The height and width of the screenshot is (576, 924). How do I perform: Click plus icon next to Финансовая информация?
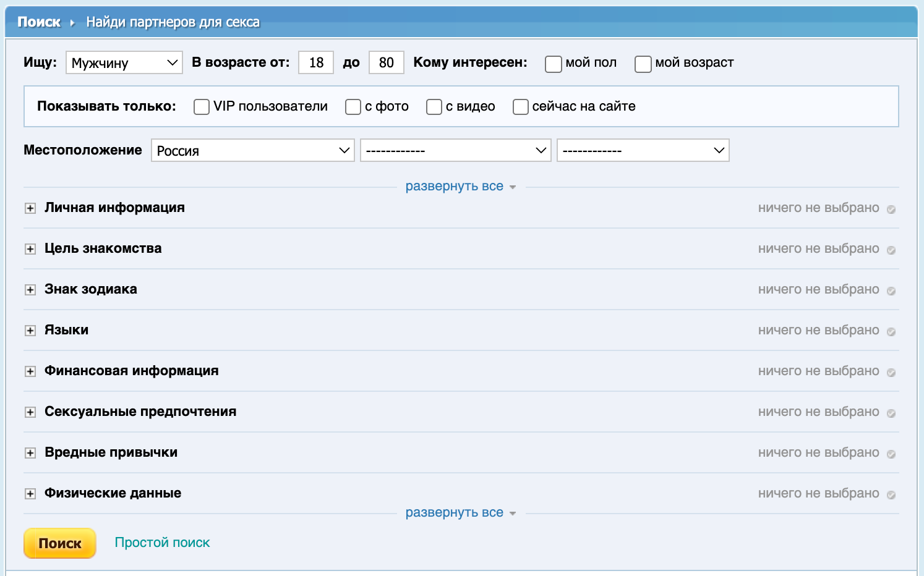(30, 371)
